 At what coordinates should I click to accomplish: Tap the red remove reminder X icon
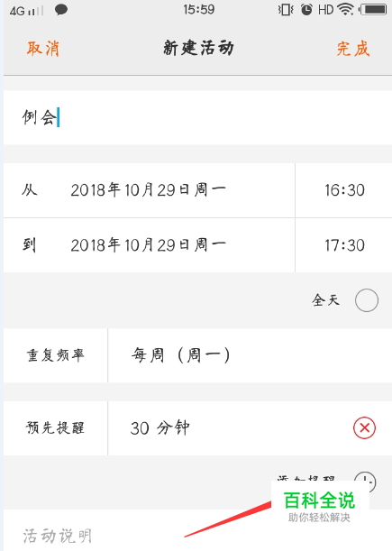point(364,428)
